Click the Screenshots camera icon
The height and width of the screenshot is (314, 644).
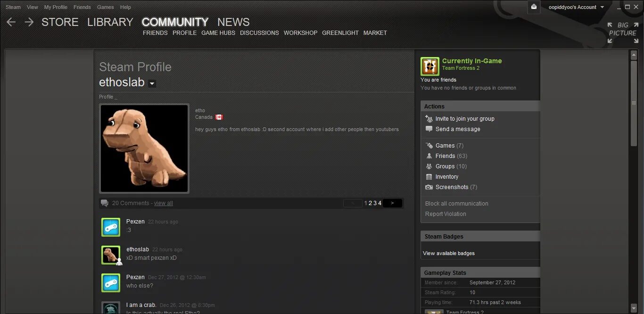coord(429,187)
